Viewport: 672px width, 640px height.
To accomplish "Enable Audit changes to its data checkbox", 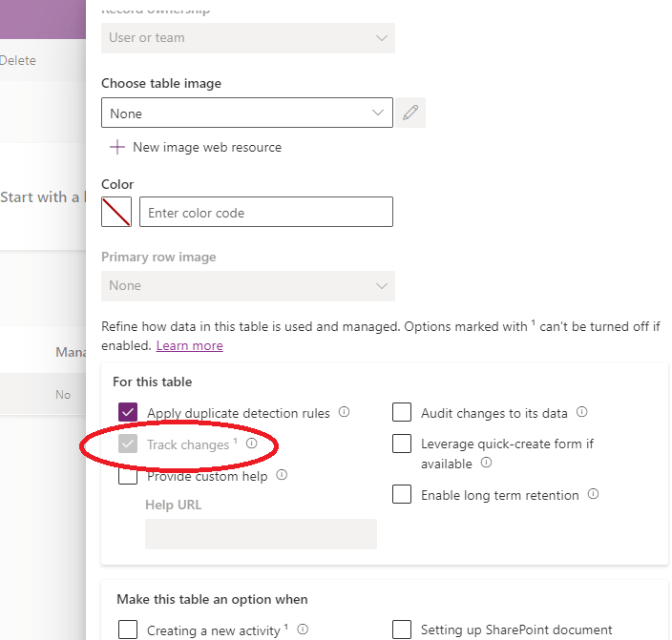I will [x=403, y=413].
